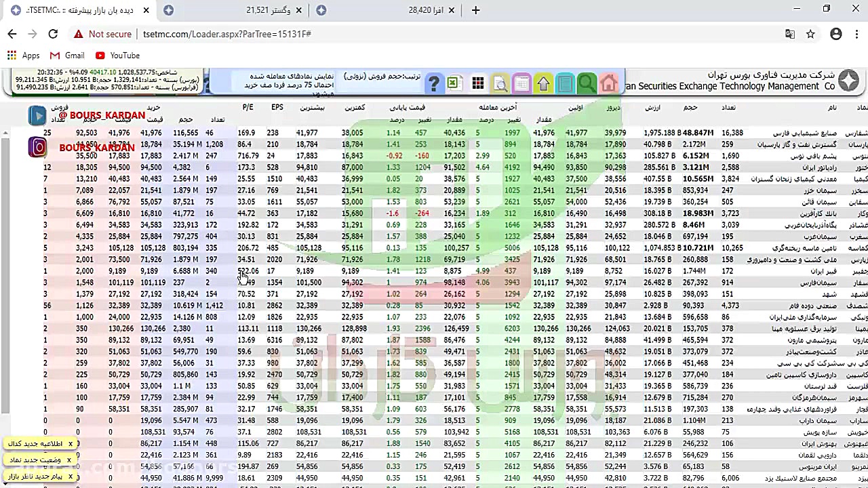Click the Not secure warning icon
The image size is (868, 488).
point(79,34)
